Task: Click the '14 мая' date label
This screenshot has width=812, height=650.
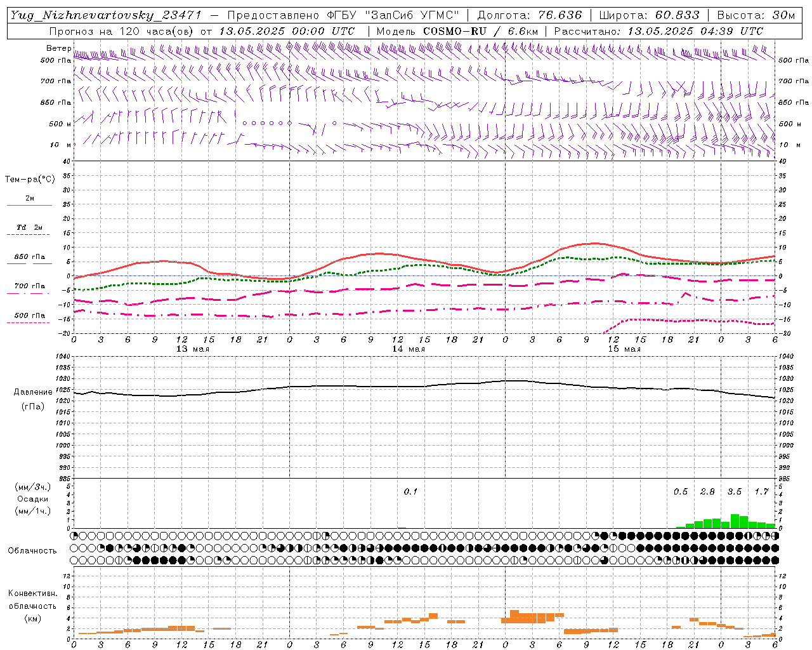Action: coord(409,349)
